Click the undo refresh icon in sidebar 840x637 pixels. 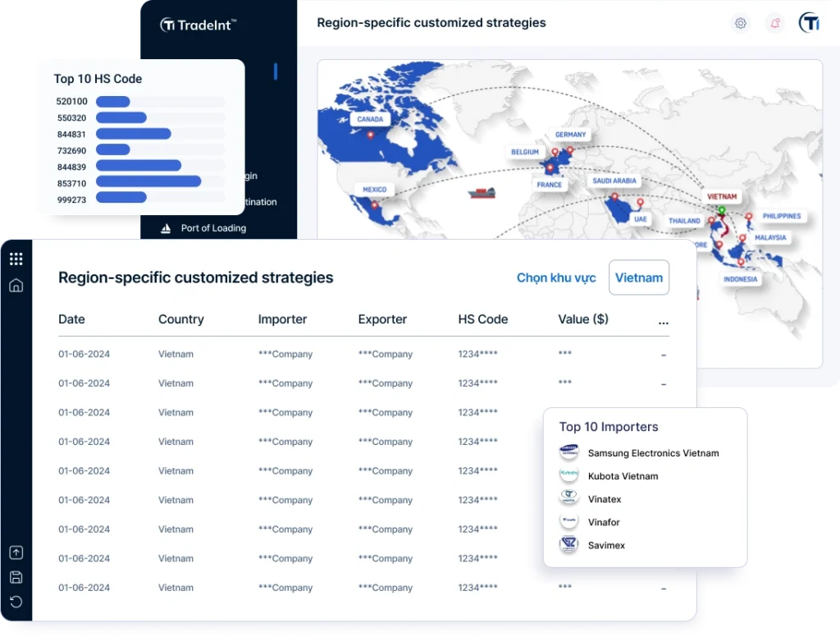(16, 602)
